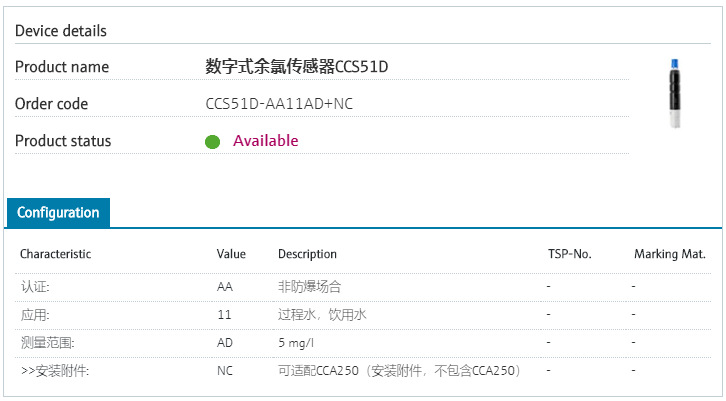Click the TSP-No. column header
The image size is (726, 401).
coord(569,254)
